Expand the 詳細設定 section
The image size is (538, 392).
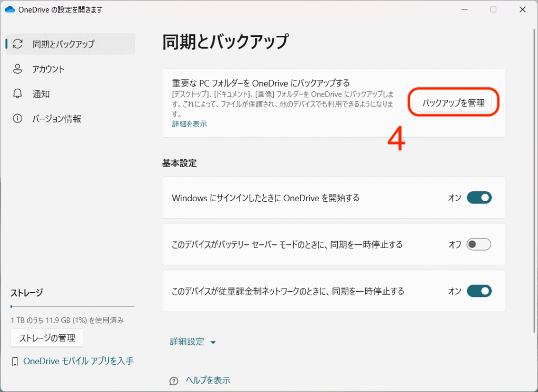(193, 342)
